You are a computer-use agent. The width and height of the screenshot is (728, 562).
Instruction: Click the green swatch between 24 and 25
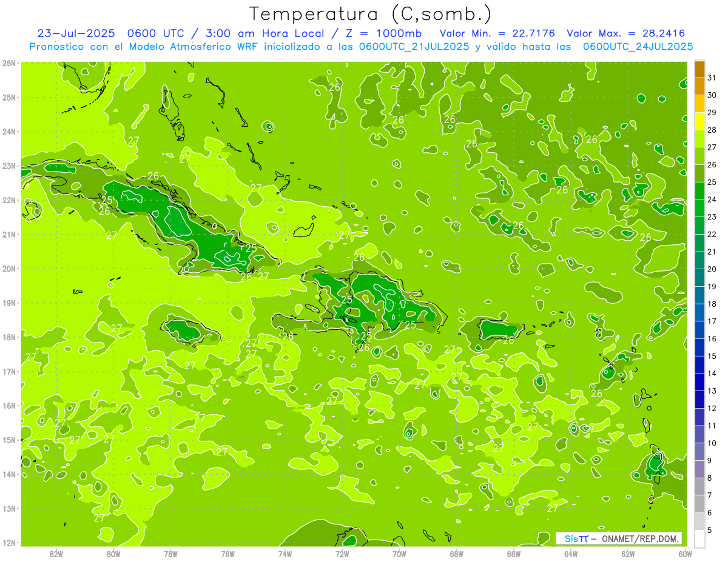tap(699, 191)
